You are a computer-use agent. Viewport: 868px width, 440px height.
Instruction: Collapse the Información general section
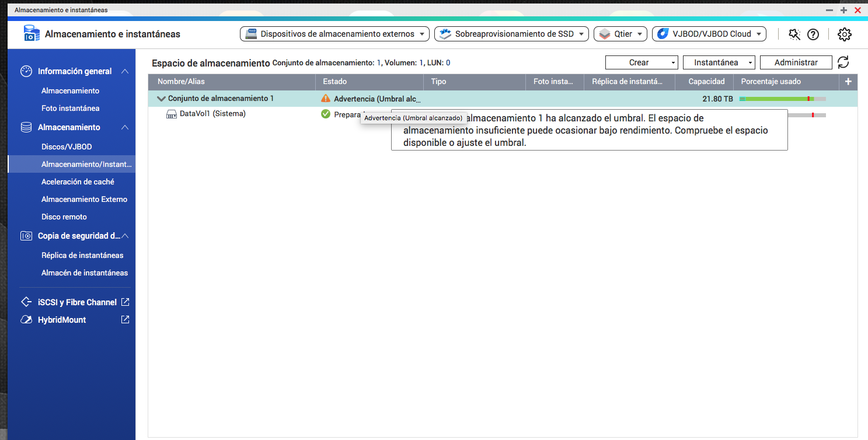(x=125, y=71)
